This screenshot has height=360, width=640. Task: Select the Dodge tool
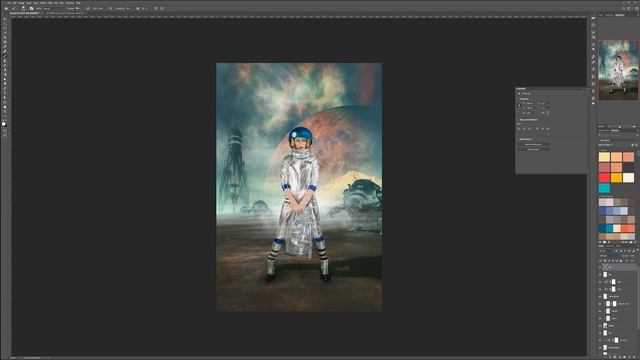[4, 84]
